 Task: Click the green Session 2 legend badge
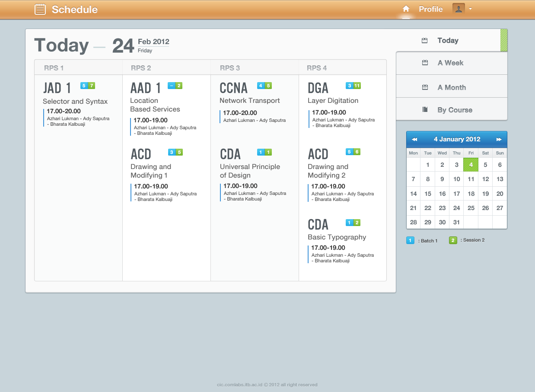pos(453,240)
